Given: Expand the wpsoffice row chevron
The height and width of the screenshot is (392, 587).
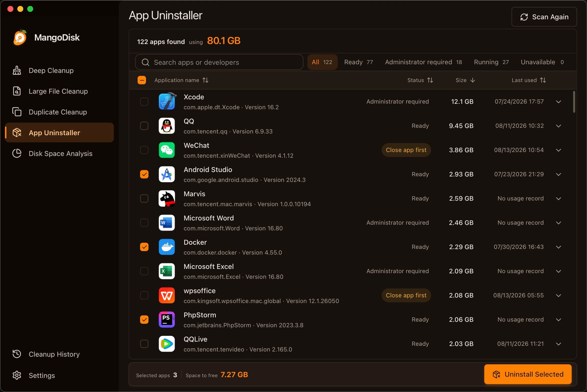Looking at the screenshot, I should 559,296.
